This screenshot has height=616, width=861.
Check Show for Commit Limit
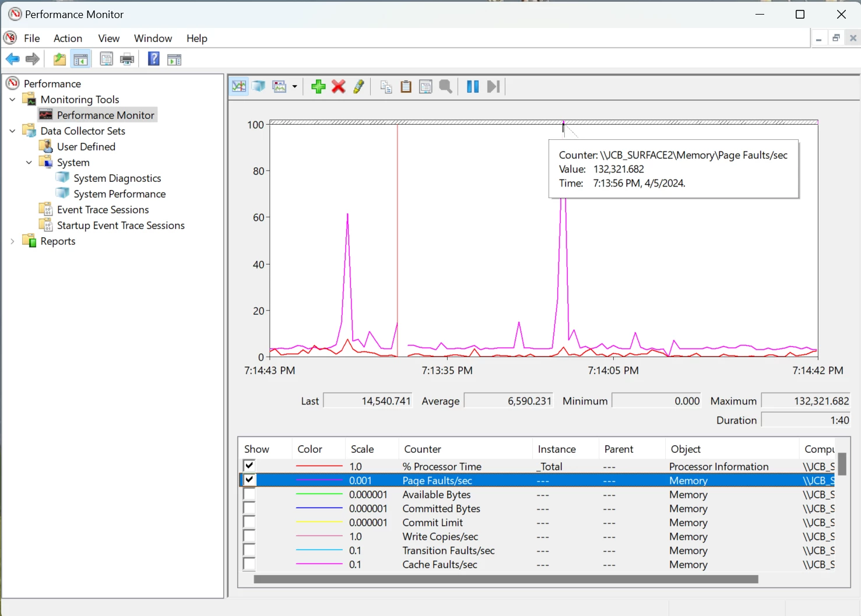coord(249,522)
